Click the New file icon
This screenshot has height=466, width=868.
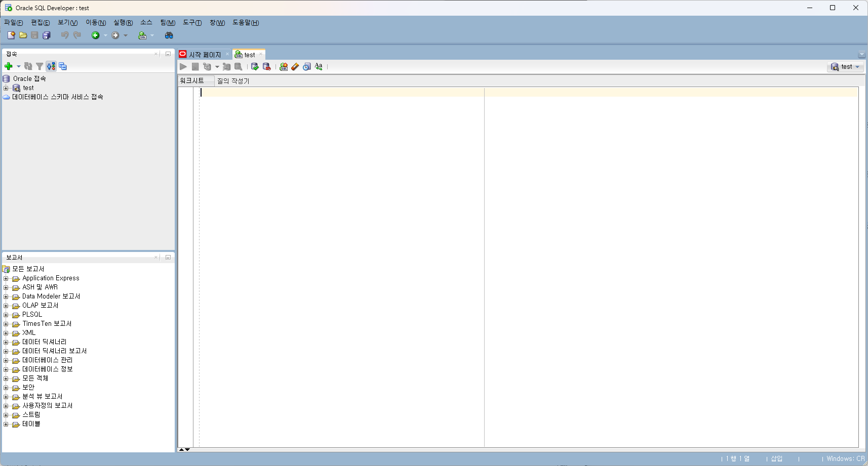click(11, 35)
